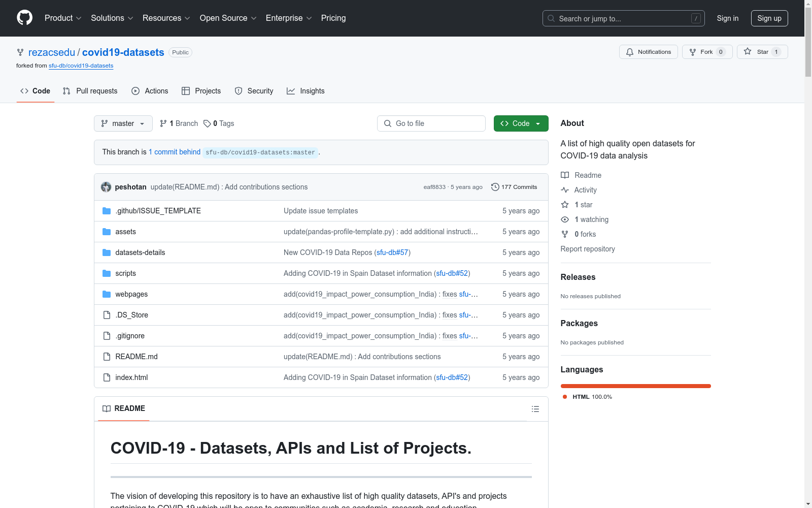812x508 pixels.
Task: Switch to the Actions tab
Action: click(150, 91)
